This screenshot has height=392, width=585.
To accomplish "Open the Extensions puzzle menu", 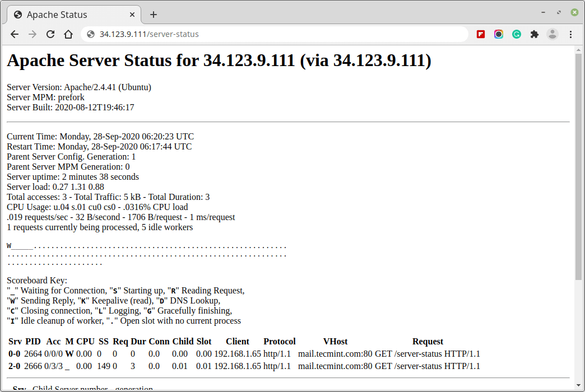I will [x=534, y=34].
